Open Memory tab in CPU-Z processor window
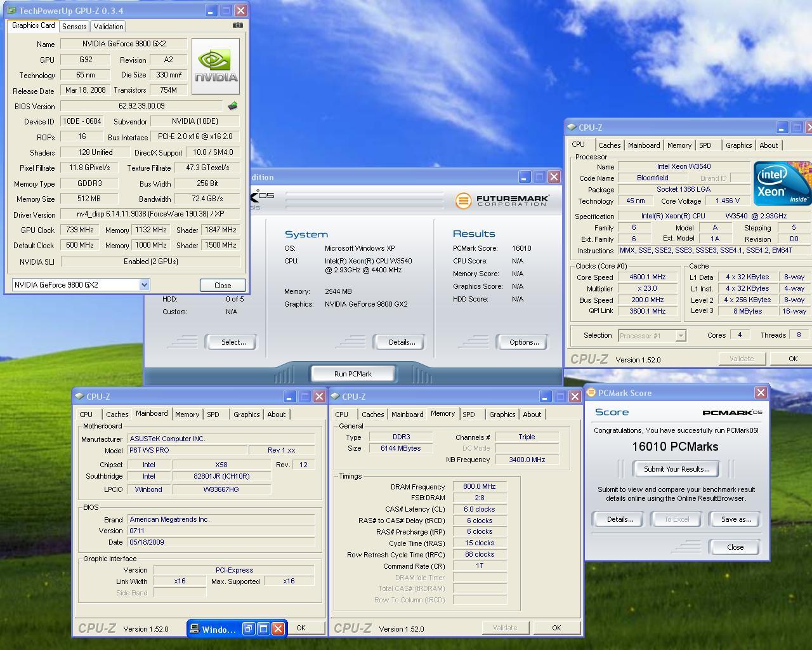The width and height of the screenshot is (812, 650). (x=679, y=145)
